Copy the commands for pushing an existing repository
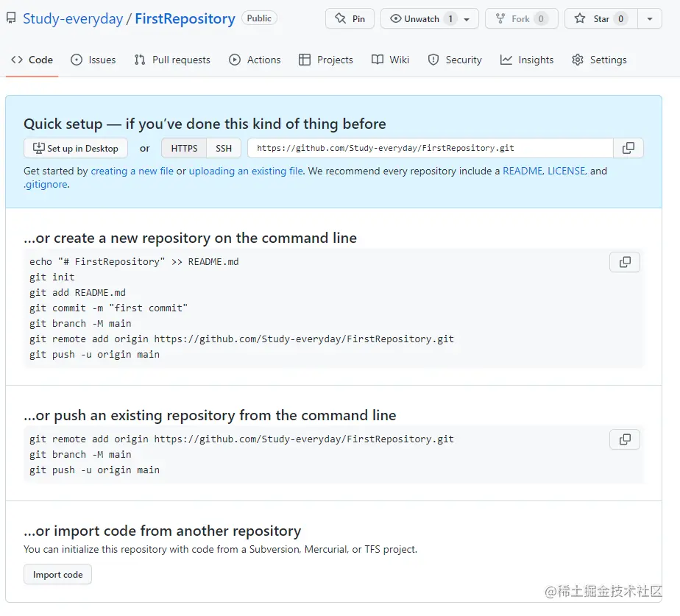 (624, 439)
